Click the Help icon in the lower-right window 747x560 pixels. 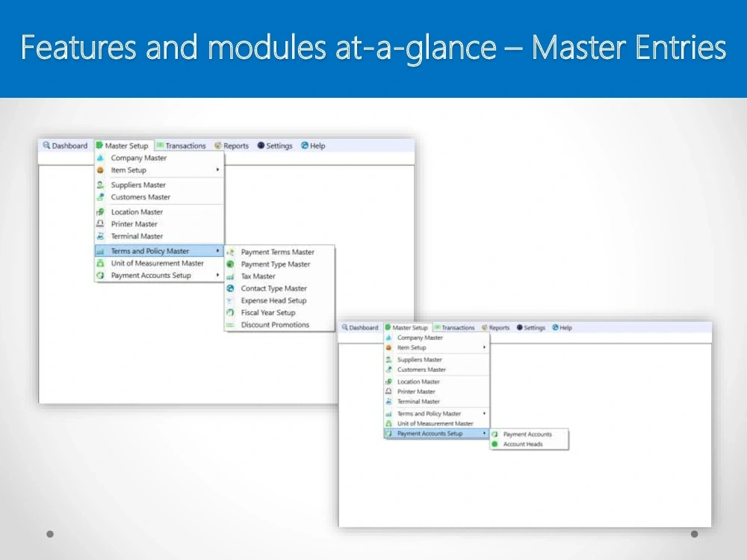(x=555, y=327)
